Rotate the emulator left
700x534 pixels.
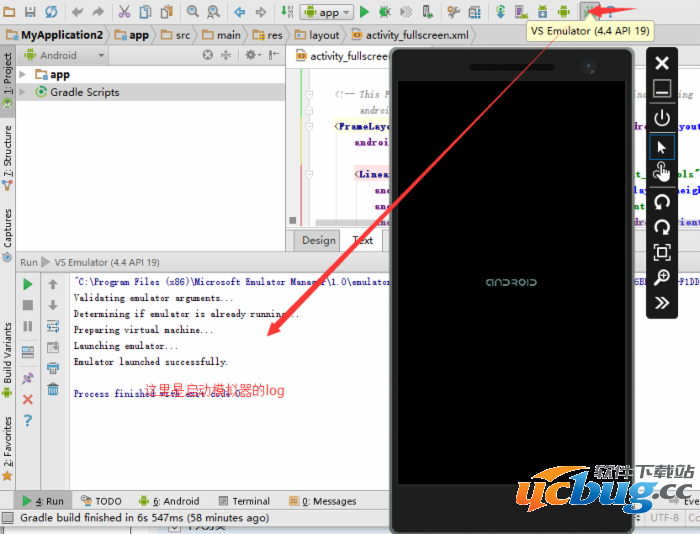[661, 201]
